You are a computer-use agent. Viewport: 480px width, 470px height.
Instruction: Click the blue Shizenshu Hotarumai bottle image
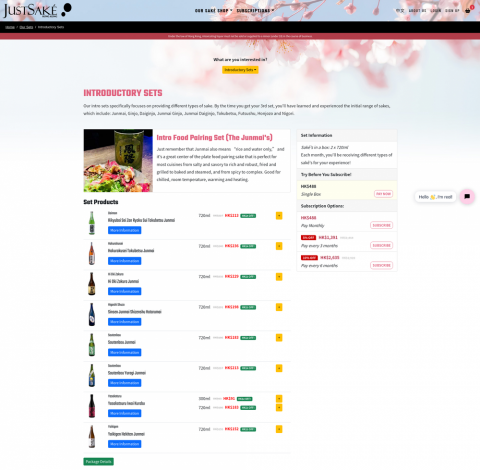[92, 314]
